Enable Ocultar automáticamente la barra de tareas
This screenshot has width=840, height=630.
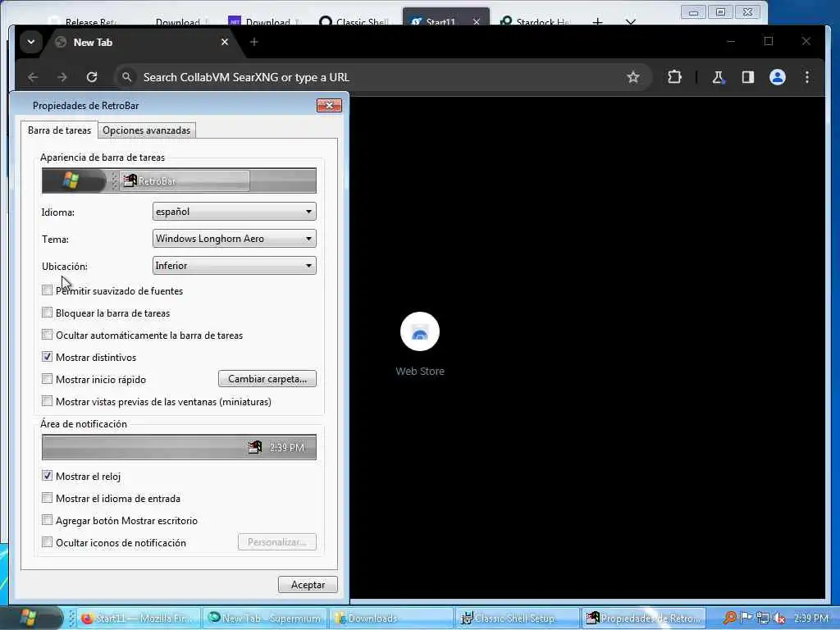pos(47,335)
